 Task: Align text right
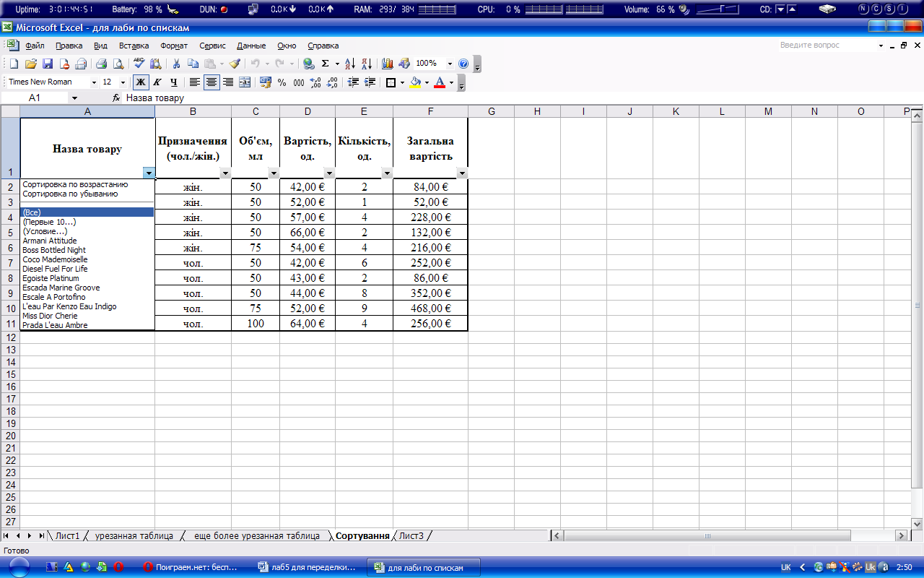tap(228, 82)
